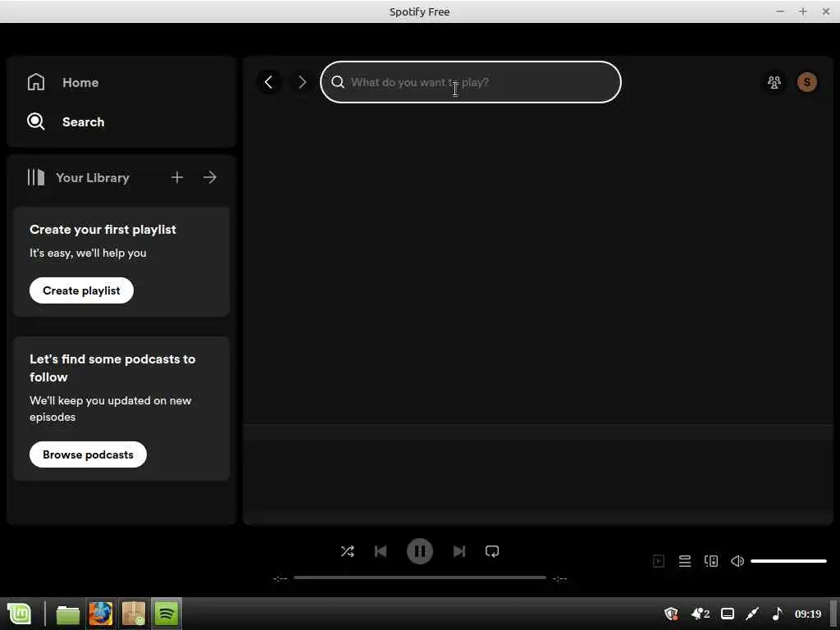Open the user profile avatar menu

[807, 82]
